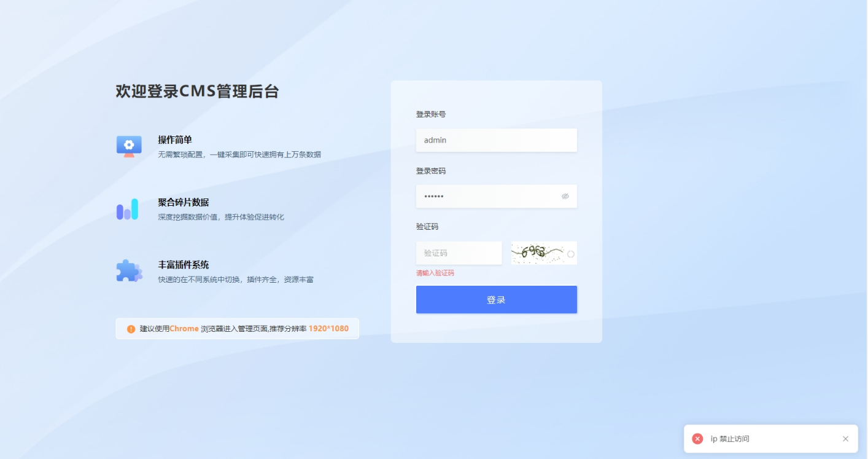Click the monitor gear icon beside 操作简单

[129, 146]
